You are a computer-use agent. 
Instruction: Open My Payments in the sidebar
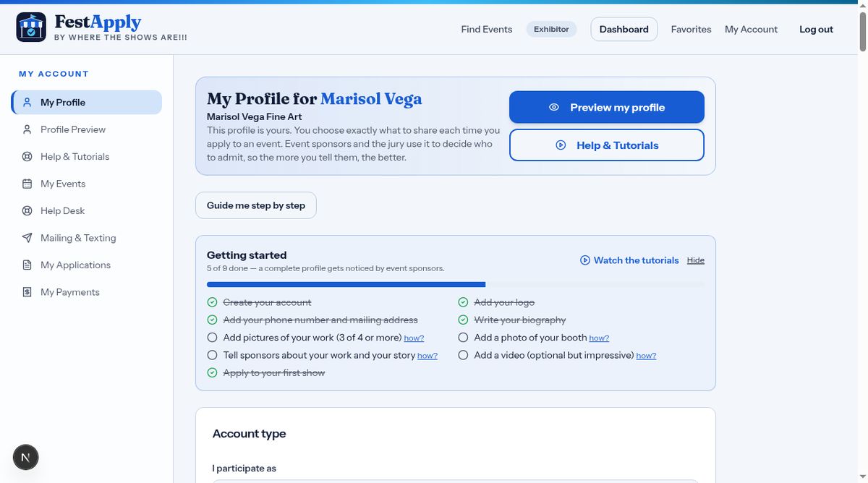(87, 292)
